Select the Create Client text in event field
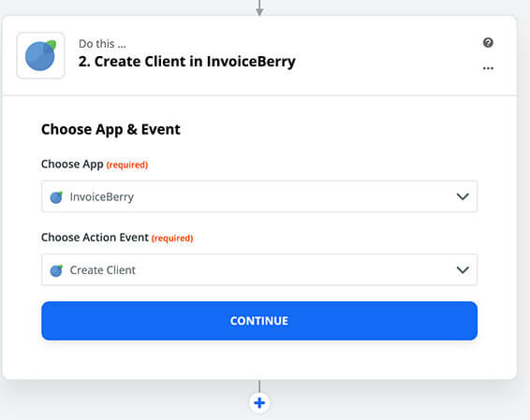This screenshot has width=530, height=420. point(102,270)
